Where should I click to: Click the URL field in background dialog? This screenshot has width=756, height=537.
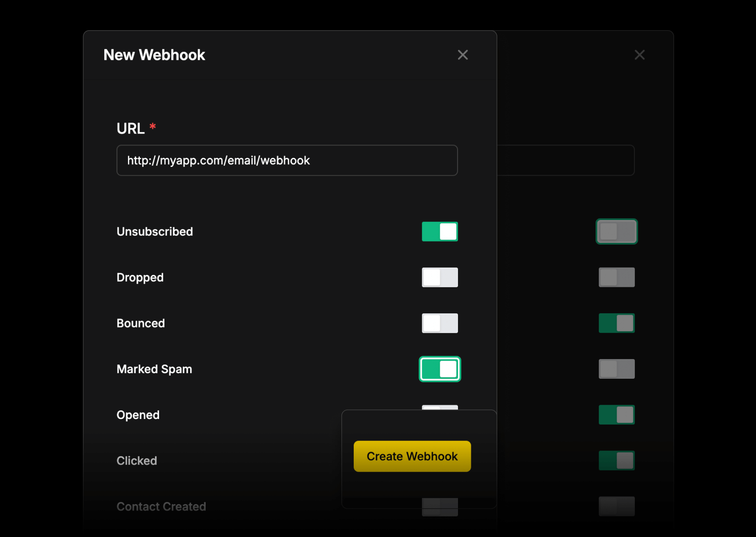pyautogui.click(x=566, y=160)
